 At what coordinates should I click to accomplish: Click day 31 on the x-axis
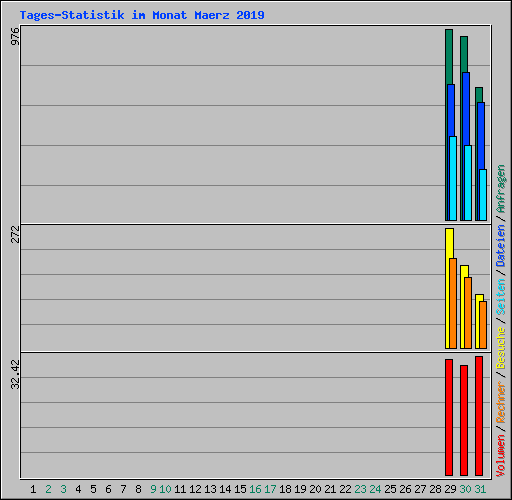[x=480, y=489]
